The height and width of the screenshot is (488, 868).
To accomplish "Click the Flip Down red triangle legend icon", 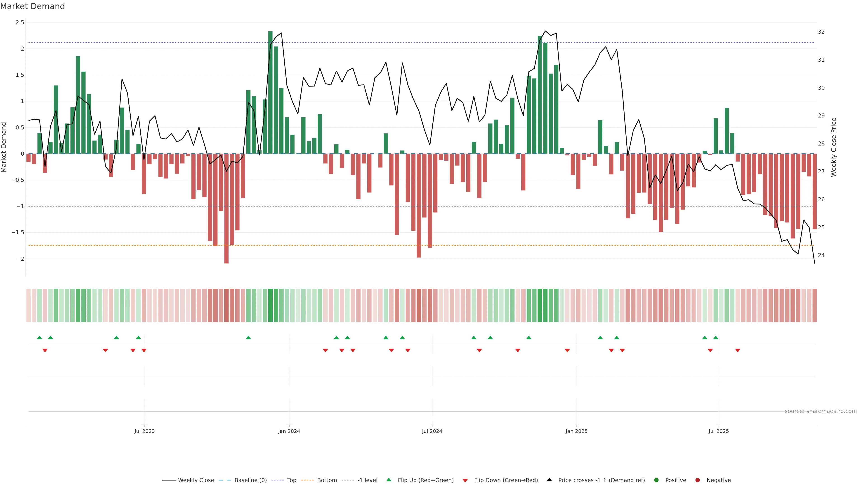I will (465, 480).
